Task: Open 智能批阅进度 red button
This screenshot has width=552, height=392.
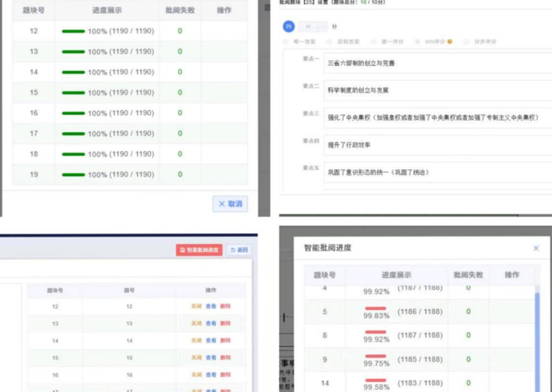Action: (x=199, y=250)
